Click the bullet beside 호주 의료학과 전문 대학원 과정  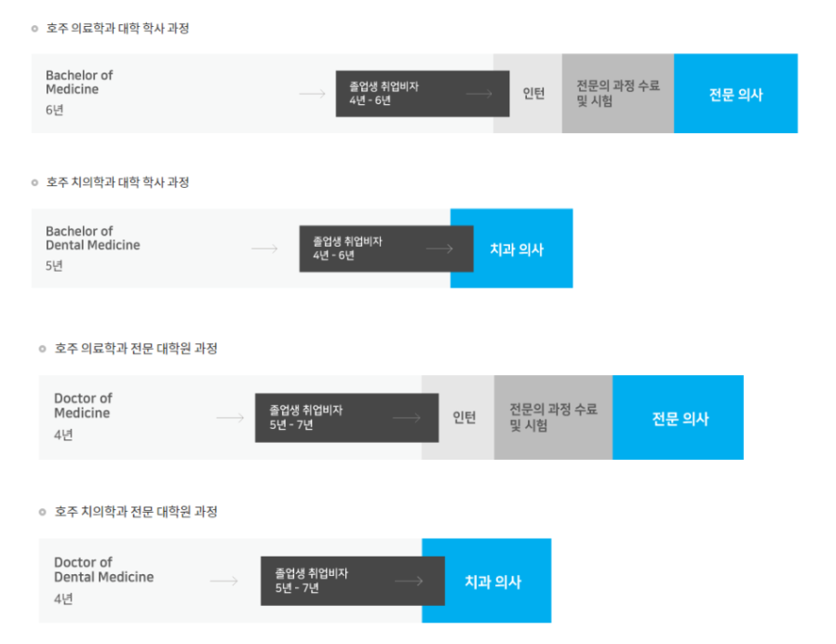pos(43,349)
